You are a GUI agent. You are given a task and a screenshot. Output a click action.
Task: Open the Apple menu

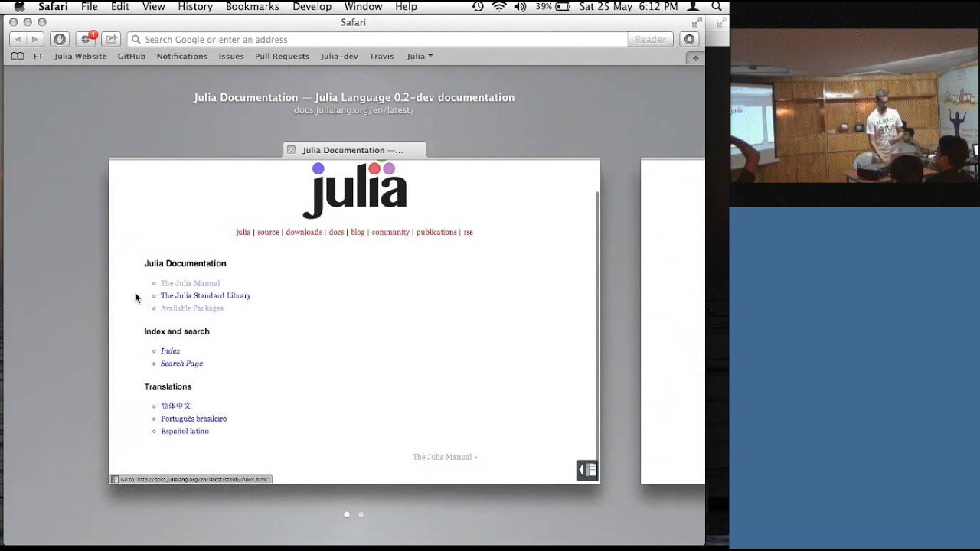(19, 6)
